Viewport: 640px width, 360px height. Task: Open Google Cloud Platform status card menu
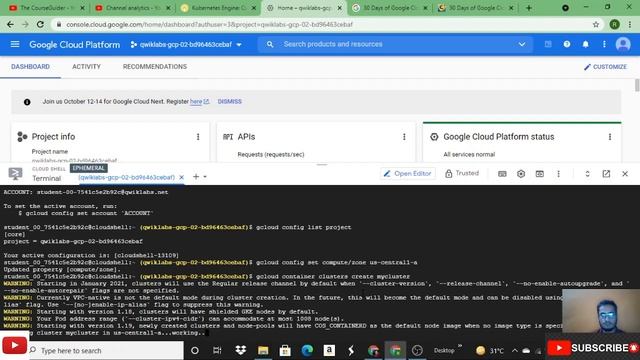click(x=610, y=137)
